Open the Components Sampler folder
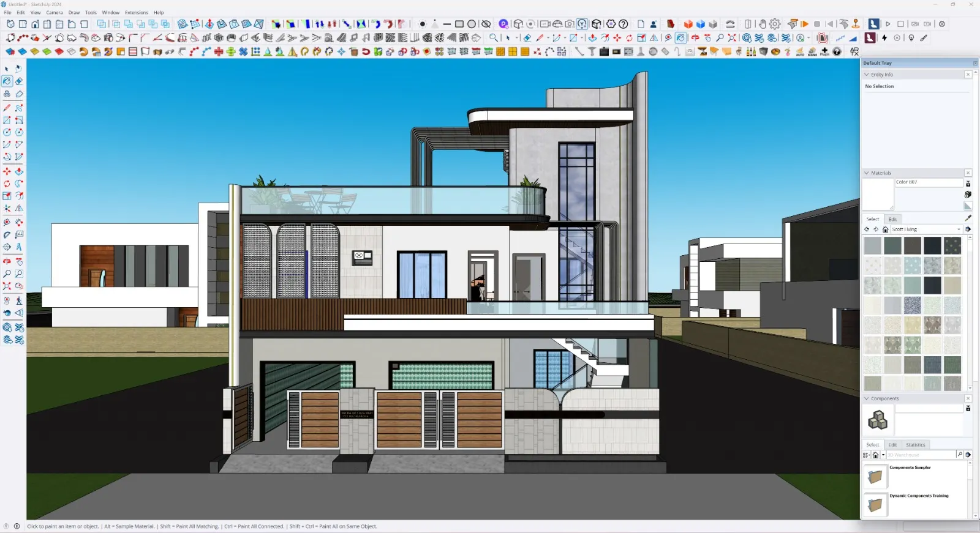 tap(875, 476)
